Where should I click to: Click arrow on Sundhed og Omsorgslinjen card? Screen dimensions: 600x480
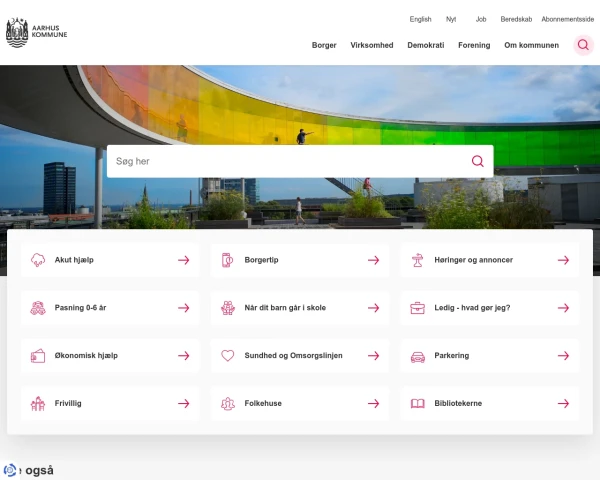373,356
